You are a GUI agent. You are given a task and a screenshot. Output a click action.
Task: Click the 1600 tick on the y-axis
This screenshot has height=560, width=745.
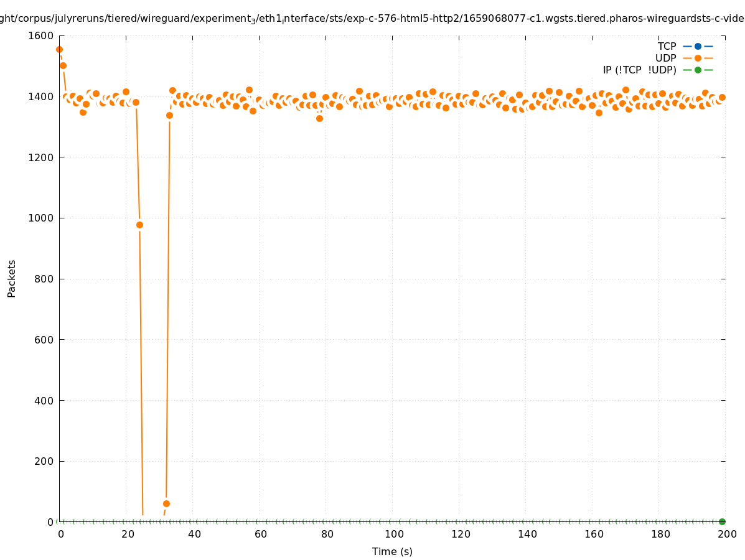click(x=42, y=35)
